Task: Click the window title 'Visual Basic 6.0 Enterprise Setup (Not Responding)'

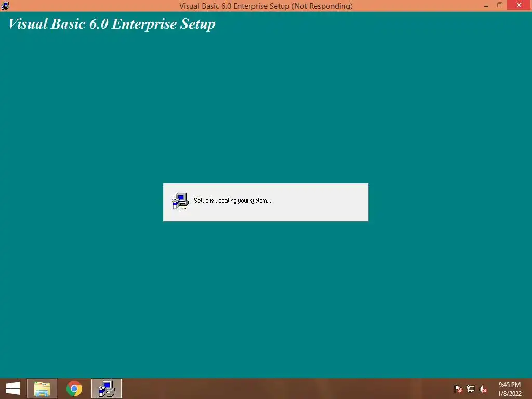Action: 266,6
